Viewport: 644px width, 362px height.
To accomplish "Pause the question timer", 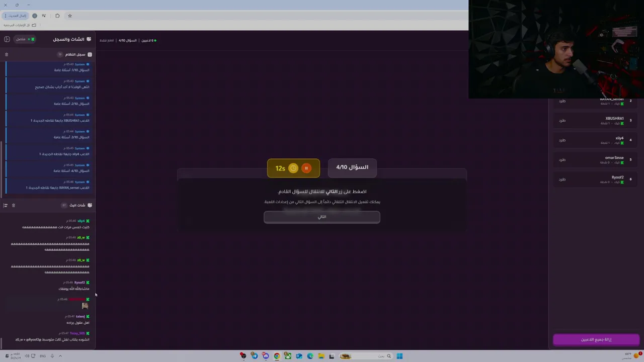I will point(306,168).
